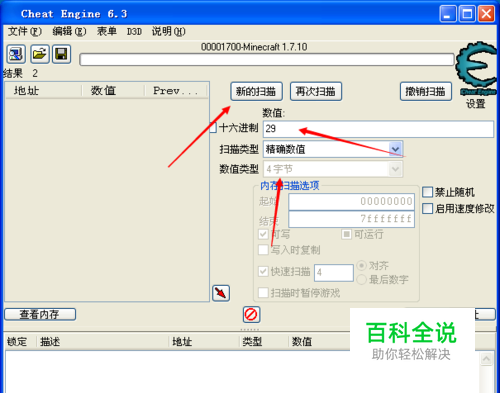The width and height of the screenshot is (500, 393).
Task: Click the 再次扫描 next scan button
Action: (316, 91)
